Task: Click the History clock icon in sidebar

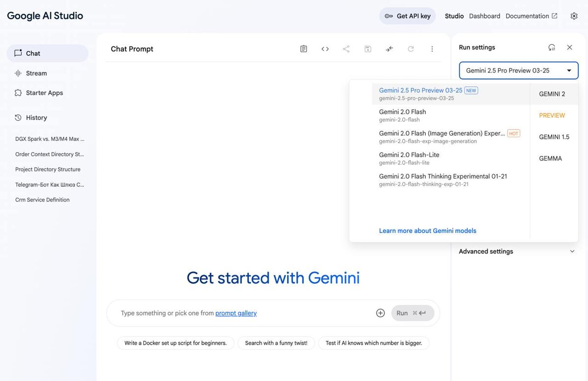Action: point(18,118)
